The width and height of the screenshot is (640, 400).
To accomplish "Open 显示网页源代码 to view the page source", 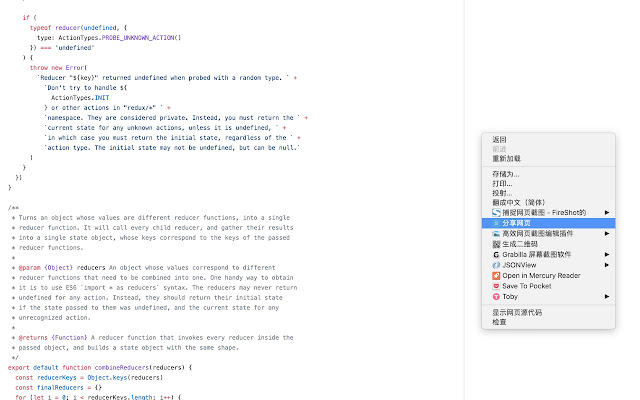I will click(x=548, y=313).
